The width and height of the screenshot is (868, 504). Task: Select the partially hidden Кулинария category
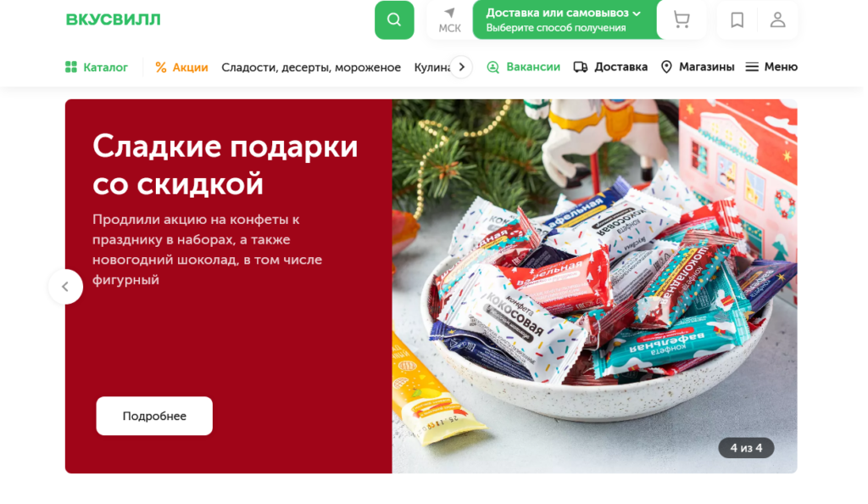point(434,68)
